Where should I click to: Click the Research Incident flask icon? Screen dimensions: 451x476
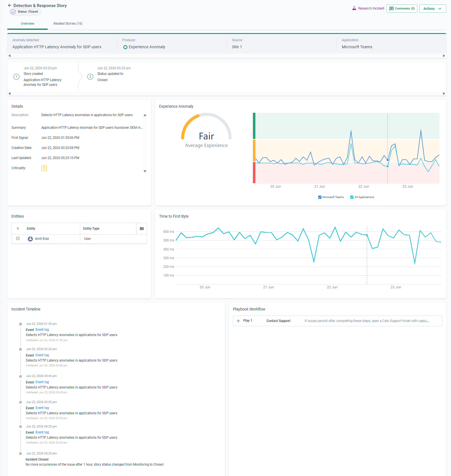point(354,8)
